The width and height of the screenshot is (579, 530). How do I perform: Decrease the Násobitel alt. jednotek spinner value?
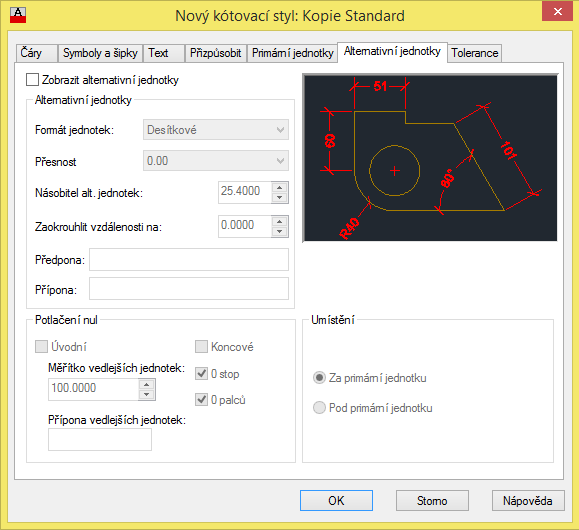(280, 197)
